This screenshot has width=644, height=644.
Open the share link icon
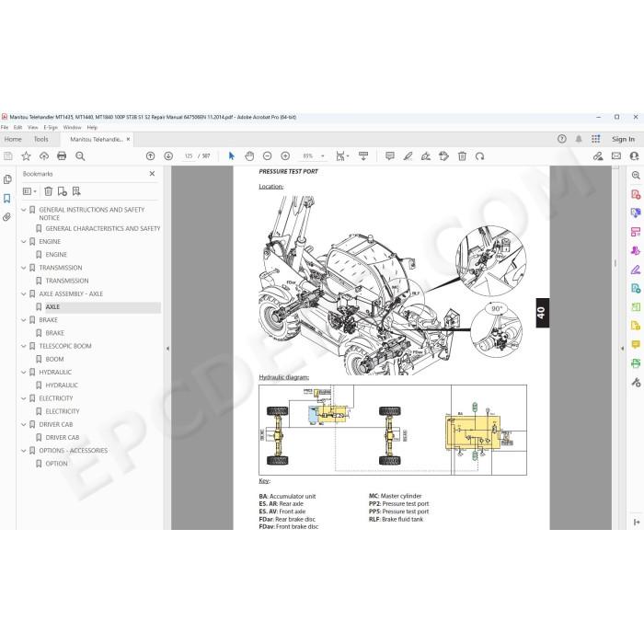click(598, 156)
